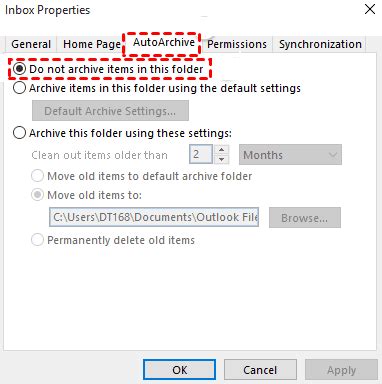
Task: Choose archive using the default settings option
Action: point(157,88)
